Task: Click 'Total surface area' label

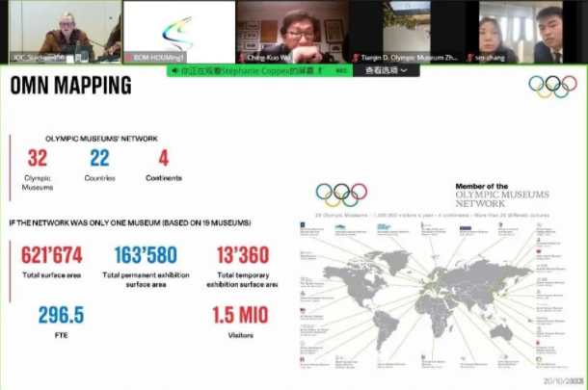Action: click(52, 275)
